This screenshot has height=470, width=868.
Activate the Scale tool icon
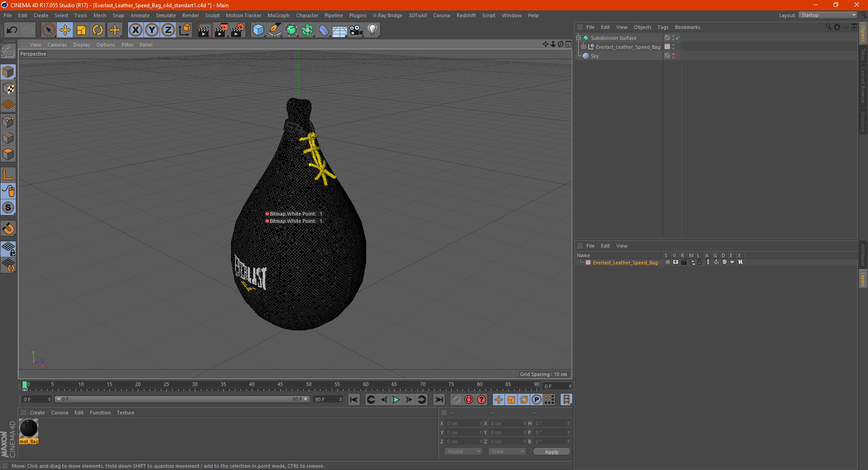pos(81,30)
